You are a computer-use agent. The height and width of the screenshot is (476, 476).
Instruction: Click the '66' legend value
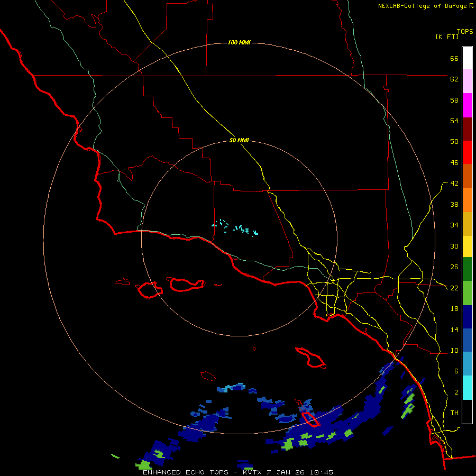454,58
